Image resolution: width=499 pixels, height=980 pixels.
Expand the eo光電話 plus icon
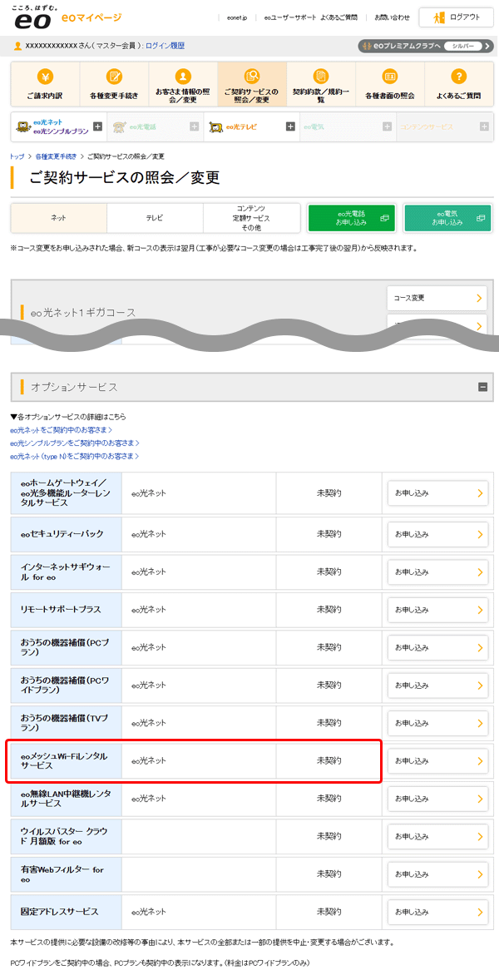click(x=195, y=127)
